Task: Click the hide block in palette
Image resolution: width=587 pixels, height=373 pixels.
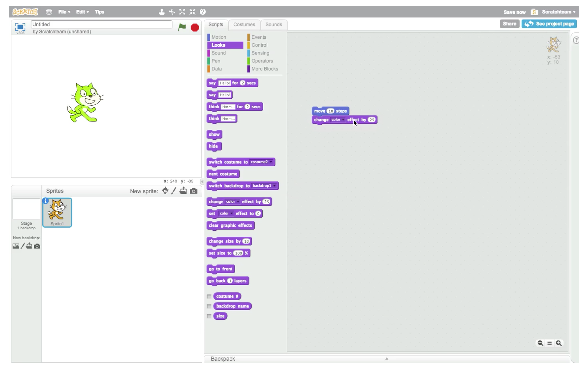Action: 214,146
